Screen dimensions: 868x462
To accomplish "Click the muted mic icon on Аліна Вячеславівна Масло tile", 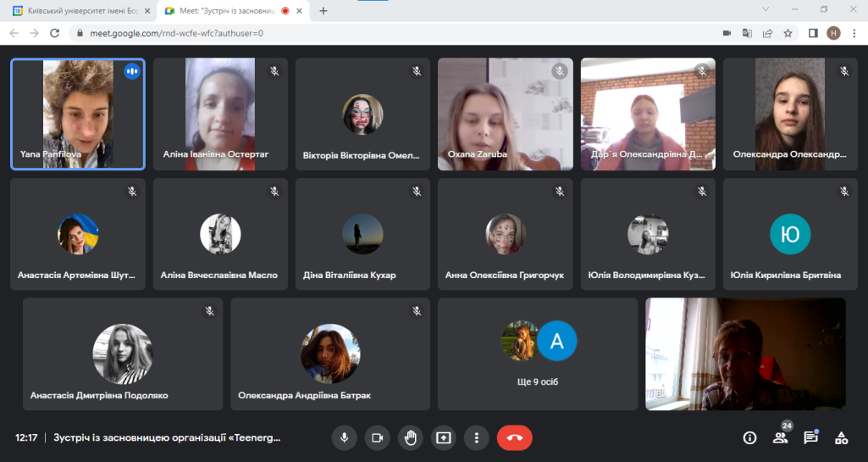I will click(x=274, y=191).
